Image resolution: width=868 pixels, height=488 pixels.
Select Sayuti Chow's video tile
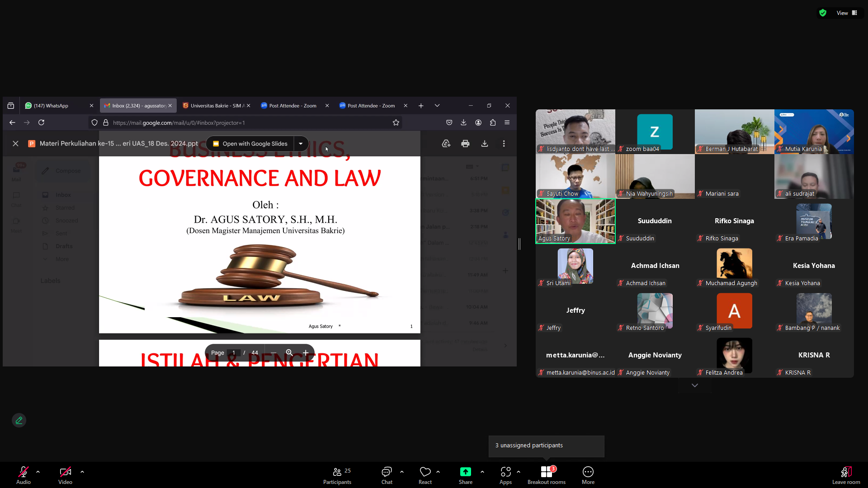coord(576,176)
